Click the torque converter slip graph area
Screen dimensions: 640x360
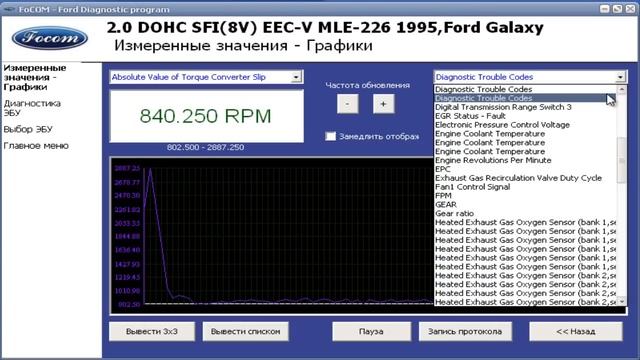[271, 236]
